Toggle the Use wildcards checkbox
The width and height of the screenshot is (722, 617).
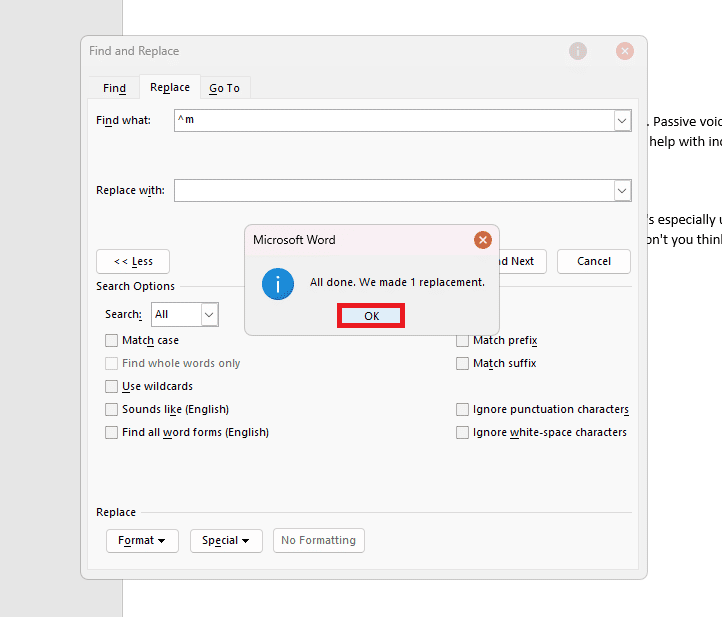(x=112, y=387)
